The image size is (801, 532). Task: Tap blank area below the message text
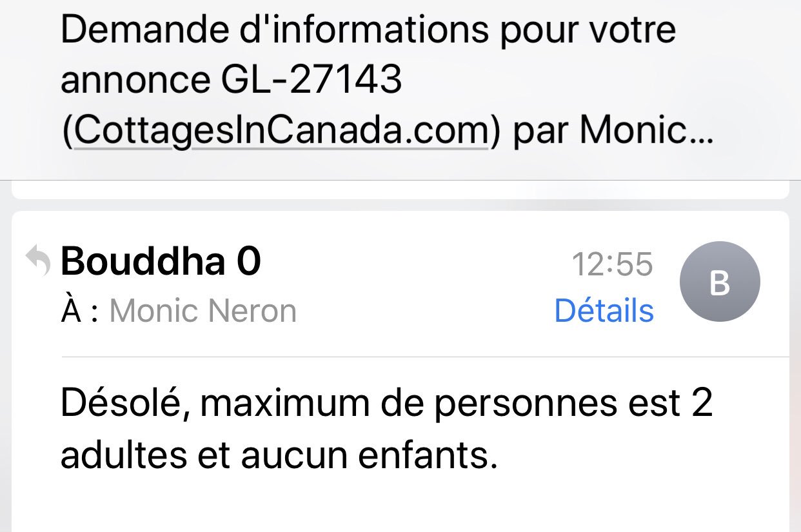pyautogui.click(x=400, y=506)
